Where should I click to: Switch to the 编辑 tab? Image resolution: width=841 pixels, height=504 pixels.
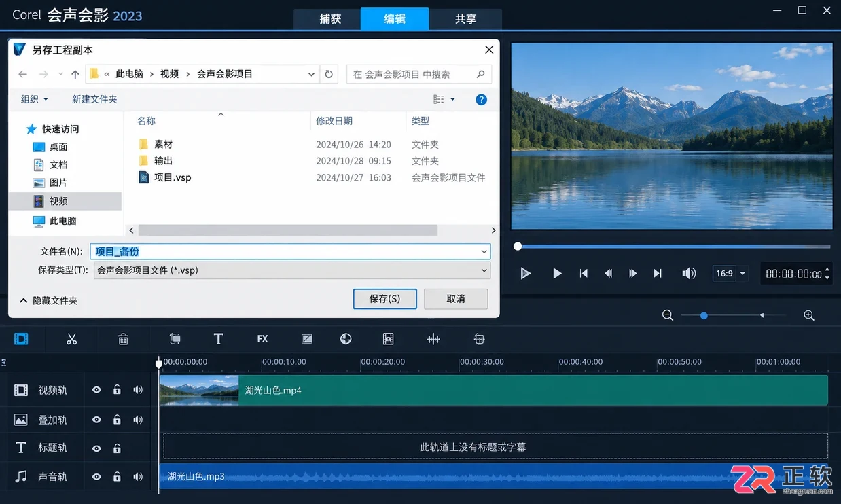tap(395, 19)
